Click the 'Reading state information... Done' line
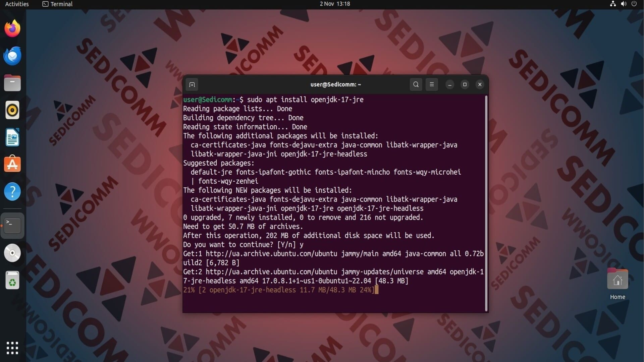 coord(245,127)
